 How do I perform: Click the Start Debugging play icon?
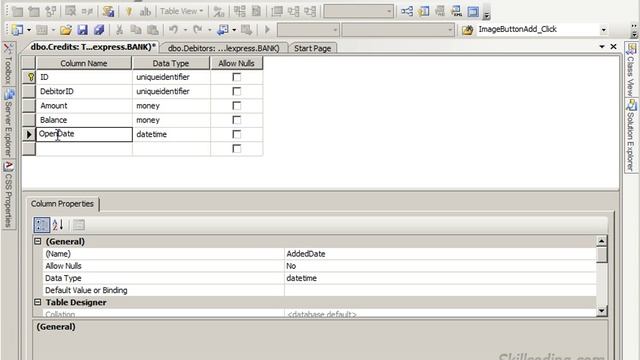tap(267, 29)
